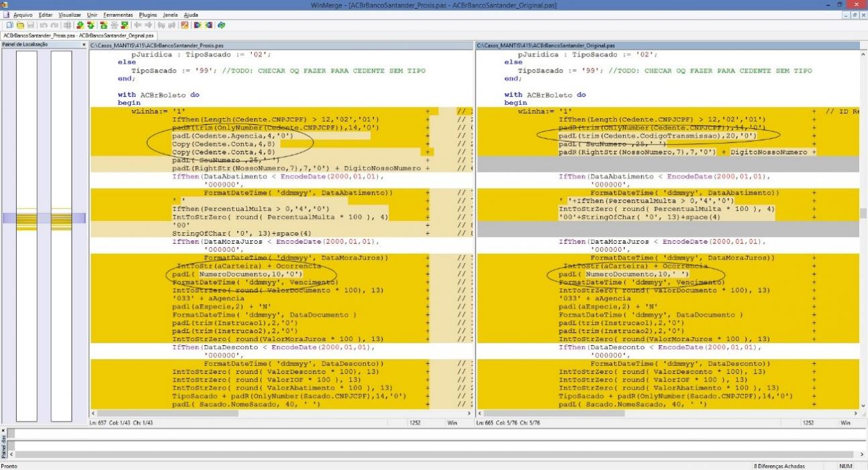The width and height of the screenshot is (868, 470).
Task: Click the right file bar in location pane
Action: [61, 236]
